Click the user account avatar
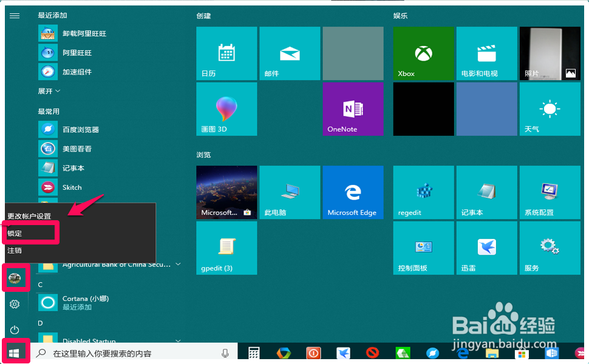Image resolution: width=589 pixels, height=364 pixels. click(15, 278)
